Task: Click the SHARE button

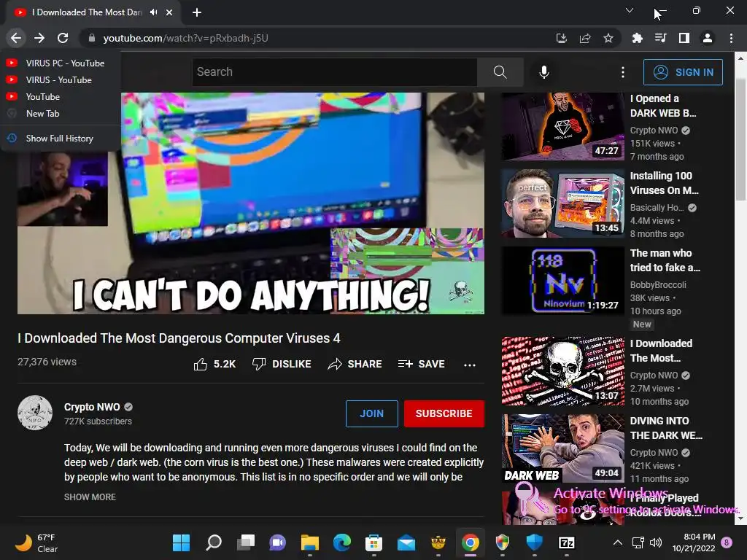Action: (355, 365)
